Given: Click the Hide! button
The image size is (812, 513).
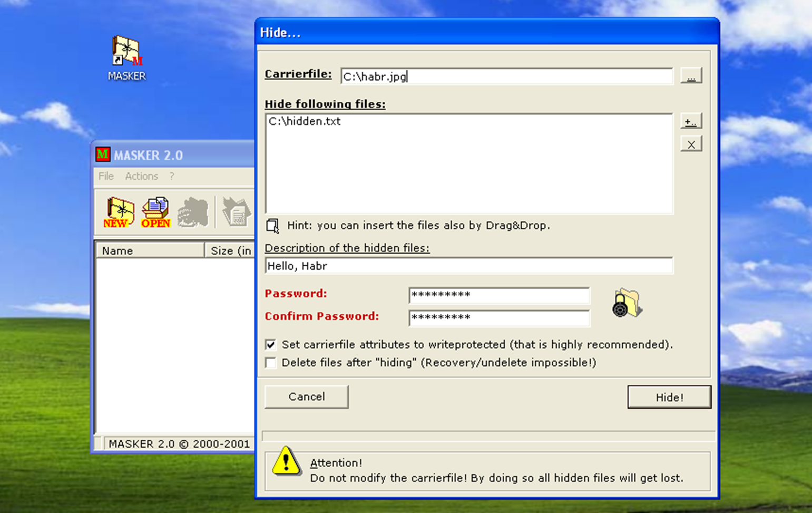Looking at the screenshot, I should pos(669,397).
